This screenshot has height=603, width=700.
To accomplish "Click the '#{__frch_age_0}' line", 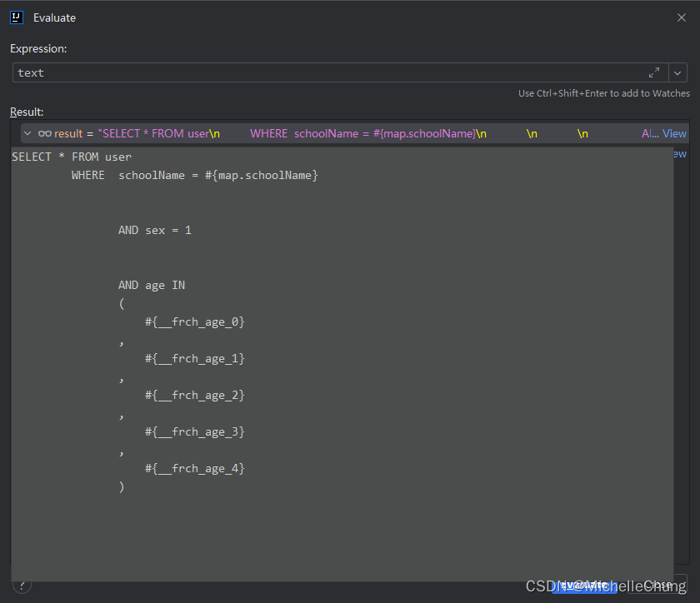I will click(x=195, y=321).
